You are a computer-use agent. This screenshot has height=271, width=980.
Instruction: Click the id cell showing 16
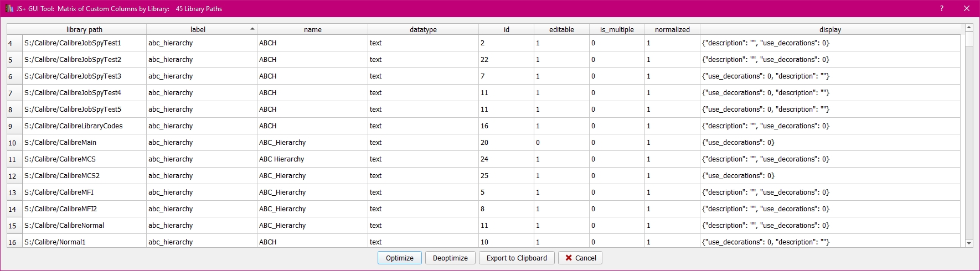506,126
